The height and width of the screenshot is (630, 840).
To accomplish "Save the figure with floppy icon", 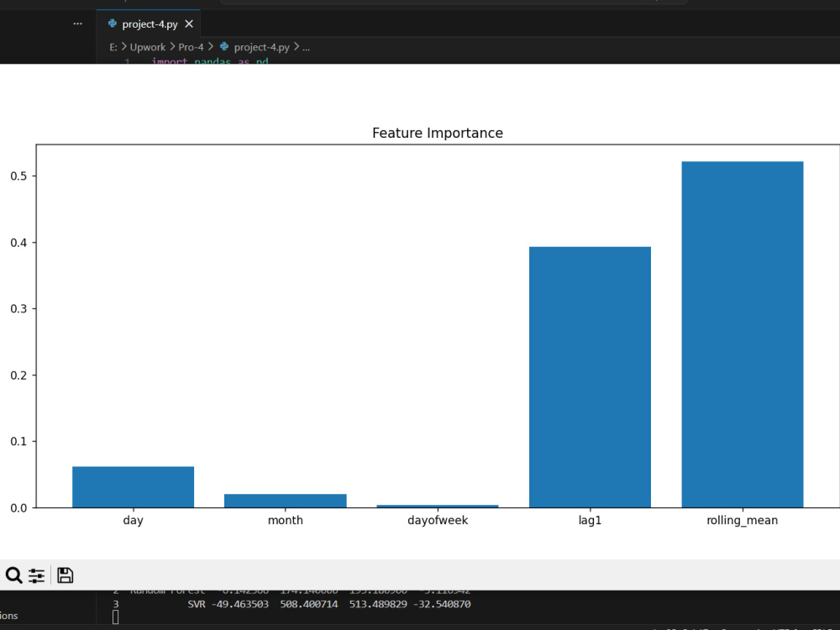I will pos(65,575).
